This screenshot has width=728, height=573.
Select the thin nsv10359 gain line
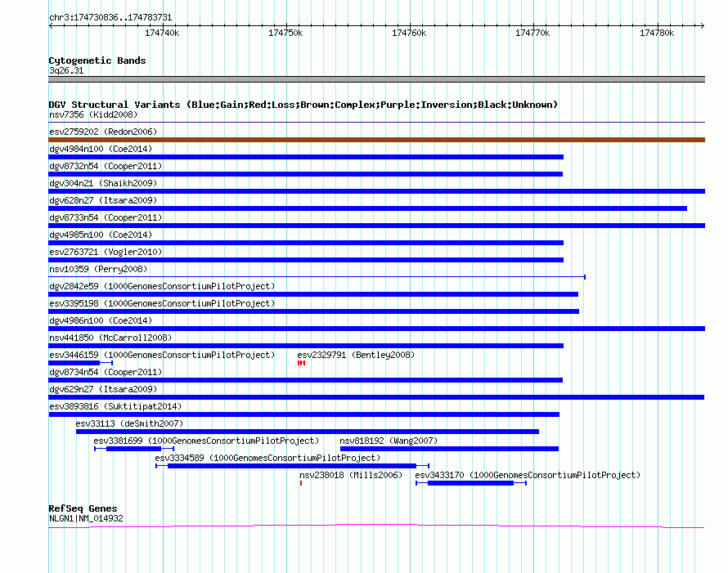pos(317,277)
